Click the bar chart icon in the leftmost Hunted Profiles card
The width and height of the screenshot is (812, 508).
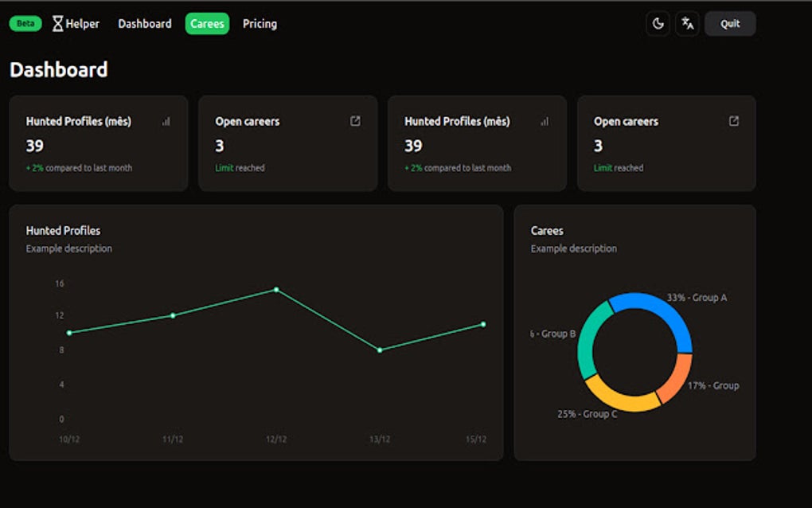click(x=166, y=121)
